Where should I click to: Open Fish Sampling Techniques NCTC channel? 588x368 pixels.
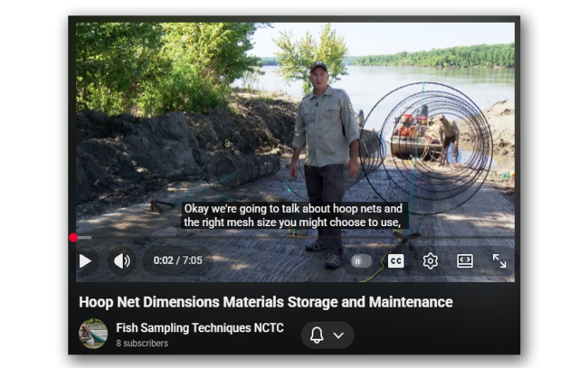pos(200,328)
